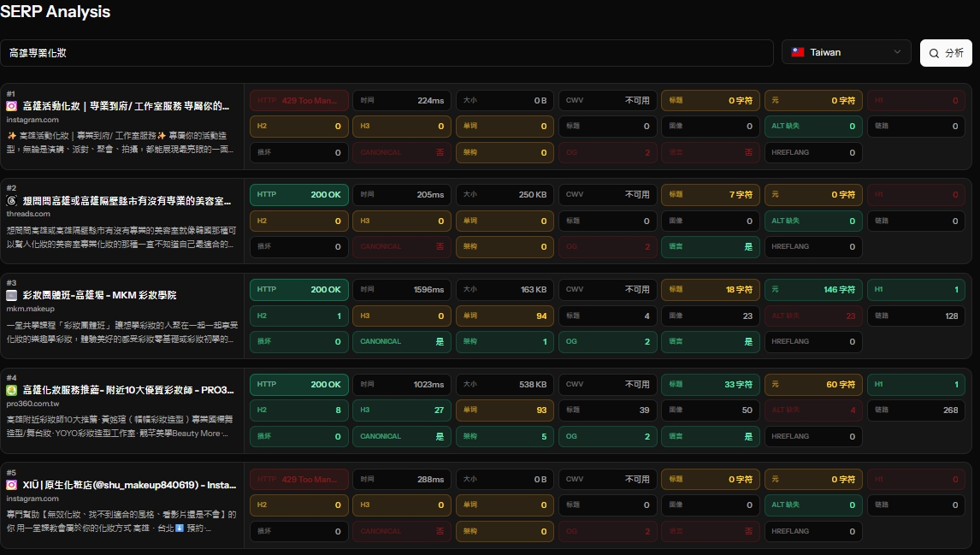Click the 163 KB size cell
The height and width of the screenshot is (555, 980).
(505, 289)
